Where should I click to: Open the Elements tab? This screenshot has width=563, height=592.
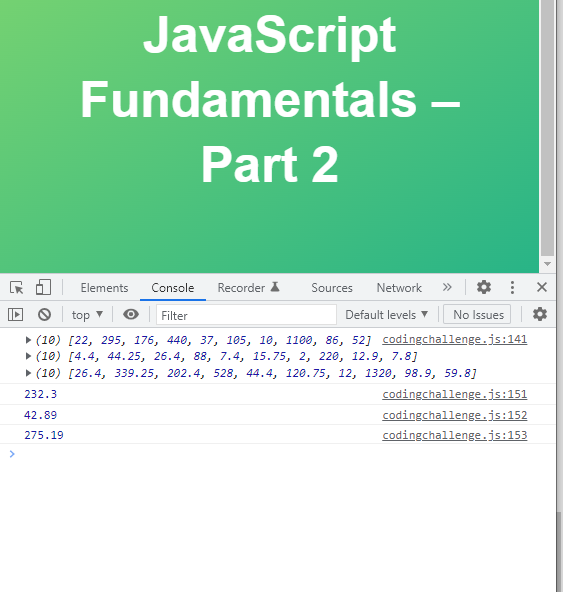[104, 288]
